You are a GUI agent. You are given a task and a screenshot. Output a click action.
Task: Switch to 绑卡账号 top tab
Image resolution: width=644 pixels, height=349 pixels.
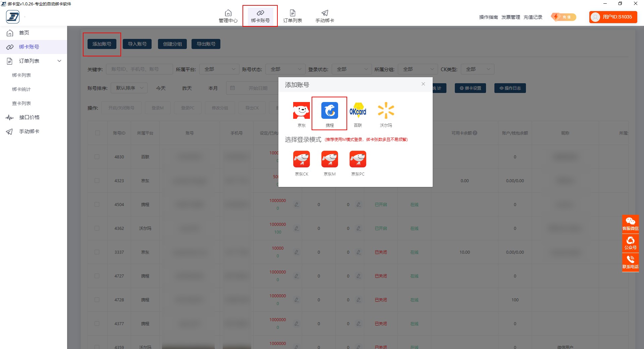(x=260, y=16)
